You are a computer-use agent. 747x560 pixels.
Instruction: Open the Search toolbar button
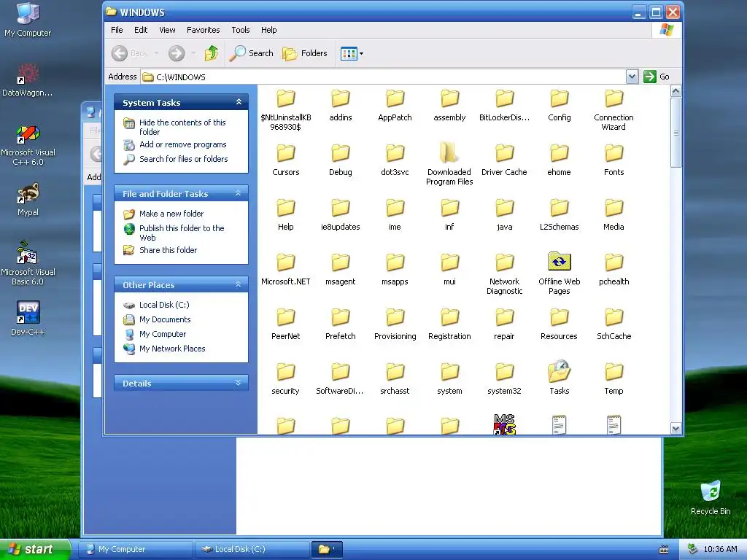[251, 52]
